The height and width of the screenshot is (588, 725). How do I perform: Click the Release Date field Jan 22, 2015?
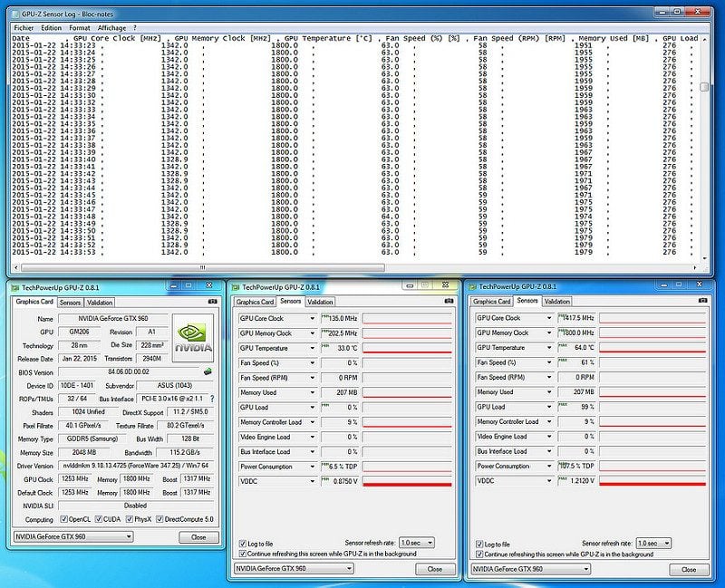coord(80,359)
